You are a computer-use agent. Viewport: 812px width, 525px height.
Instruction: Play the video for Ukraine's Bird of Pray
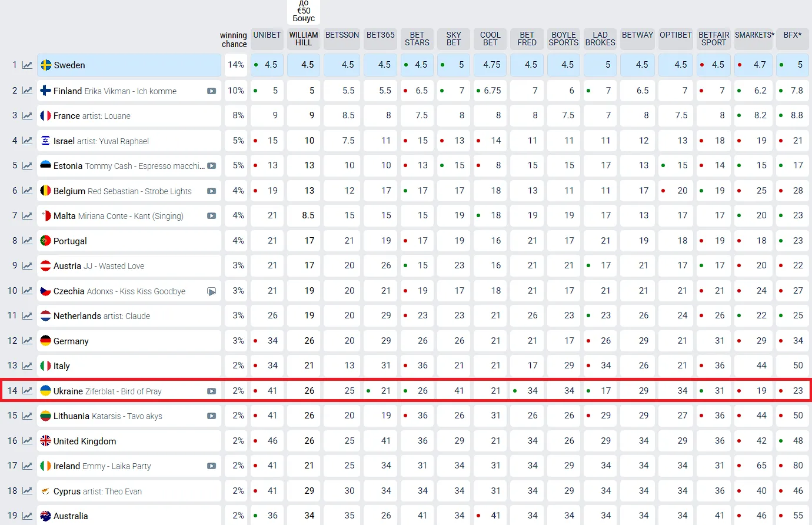(x=211, y=391)
